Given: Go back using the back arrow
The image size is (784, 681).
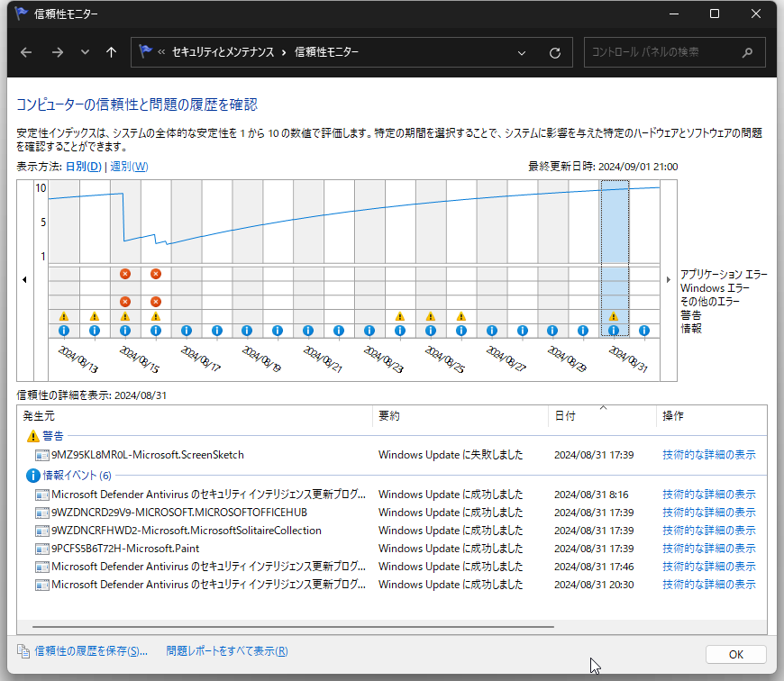Looking at the screenshot, I should [26, 52].
